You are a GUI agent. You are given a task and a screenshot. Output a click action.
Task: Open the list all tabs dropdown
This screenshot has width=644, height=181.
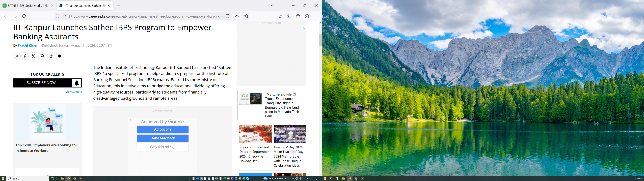click(272, 6)
